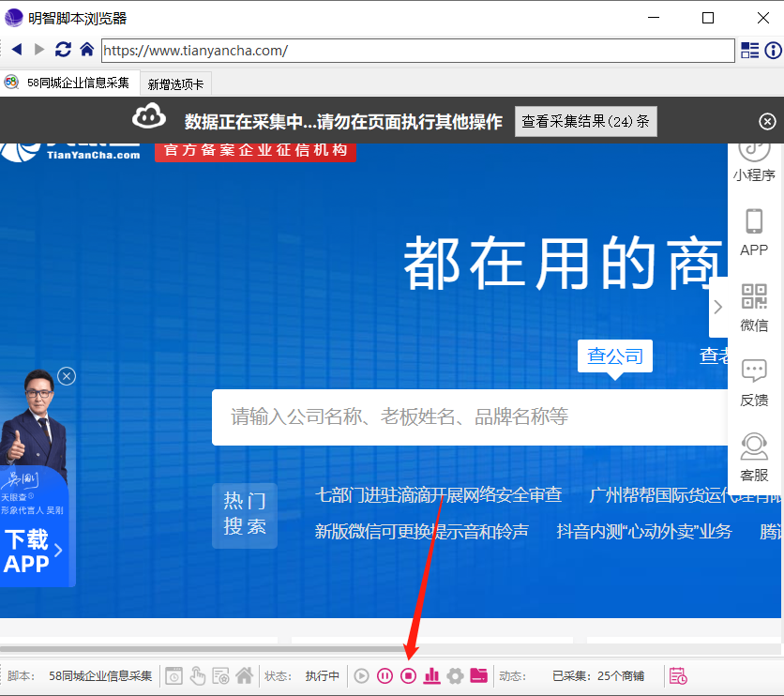Select the 查公司 search tab
Image resolution: width=784 pixels, height=696 pixels.
pyautogui.click(x=614, y=356)
